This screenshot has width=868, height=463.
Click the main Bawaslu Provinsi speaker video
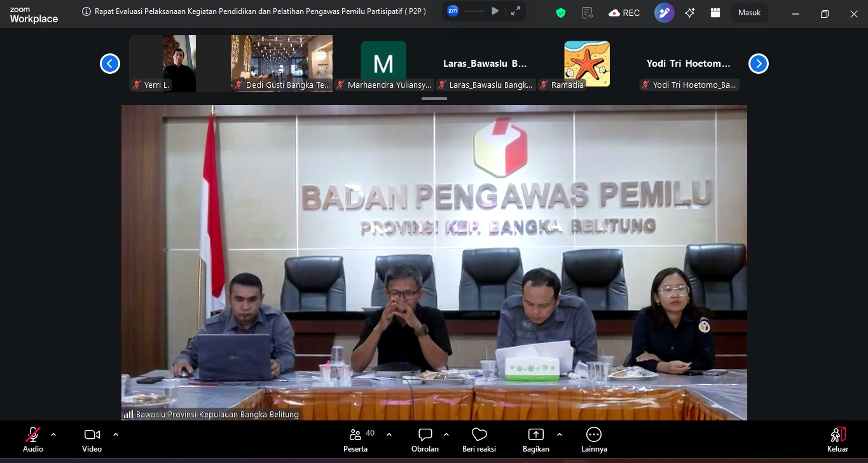(434, 263)
